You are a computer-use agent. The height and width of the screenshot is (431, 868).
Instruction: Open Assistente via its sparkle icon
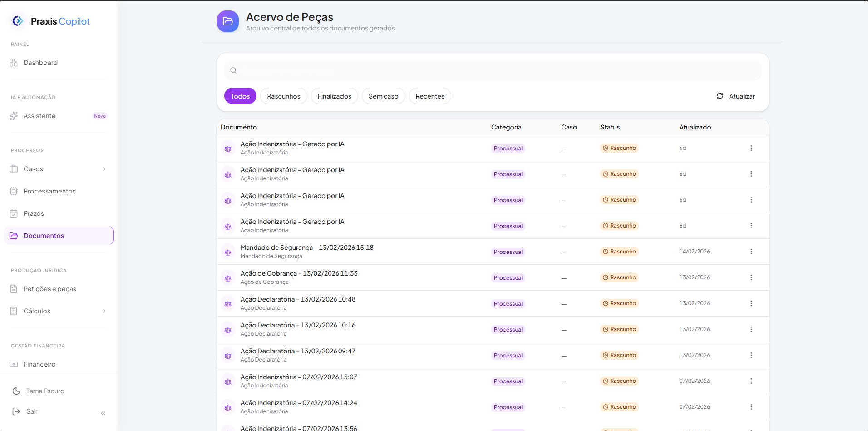[14, 116]
